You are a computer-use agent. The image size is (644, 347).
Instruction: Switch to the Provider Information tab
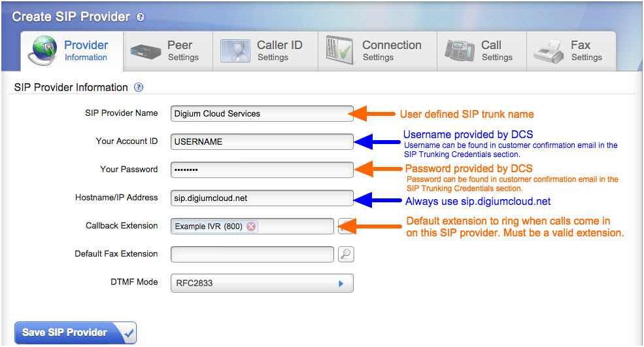click(x=71, y=51)
